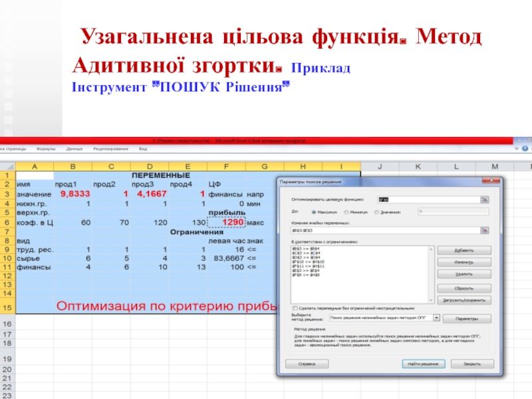The height and width of the screenshot is (399, 532).
Task: Open the Данные ribbon tab
Action: tap(74, 149)
